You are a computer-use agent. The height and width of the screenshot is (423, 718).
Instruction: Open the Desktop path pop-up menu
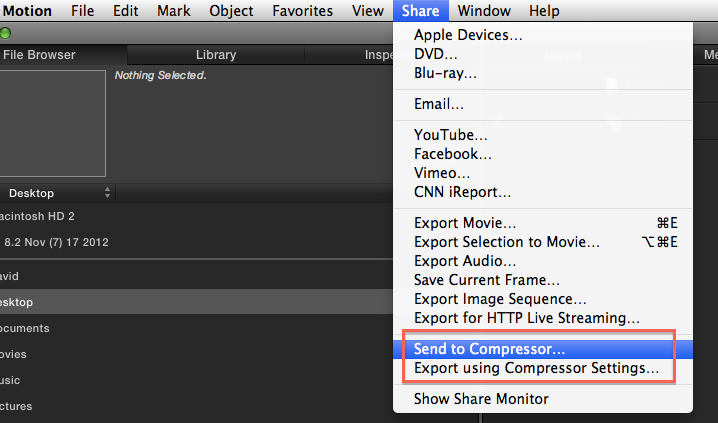[57, 193]
